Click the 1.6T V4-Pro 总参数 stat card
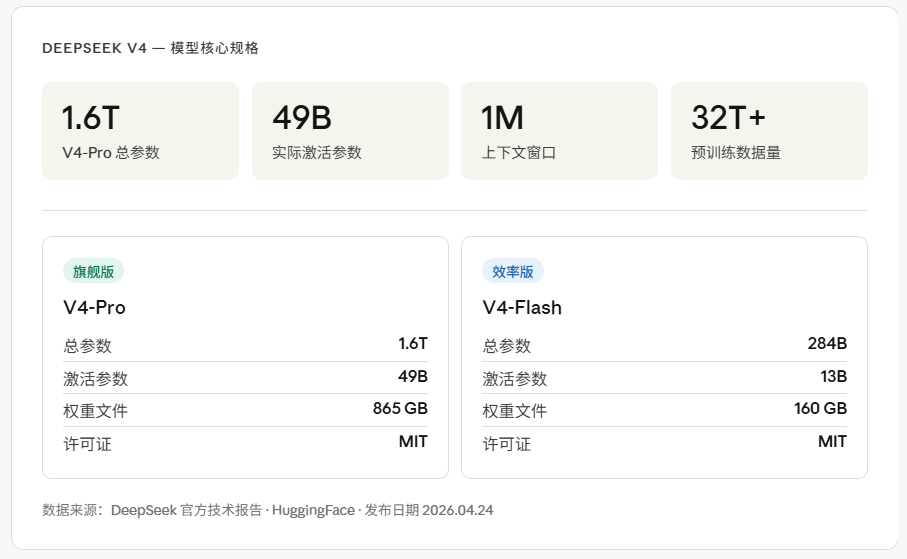907x559 pixels. point(140,131)
